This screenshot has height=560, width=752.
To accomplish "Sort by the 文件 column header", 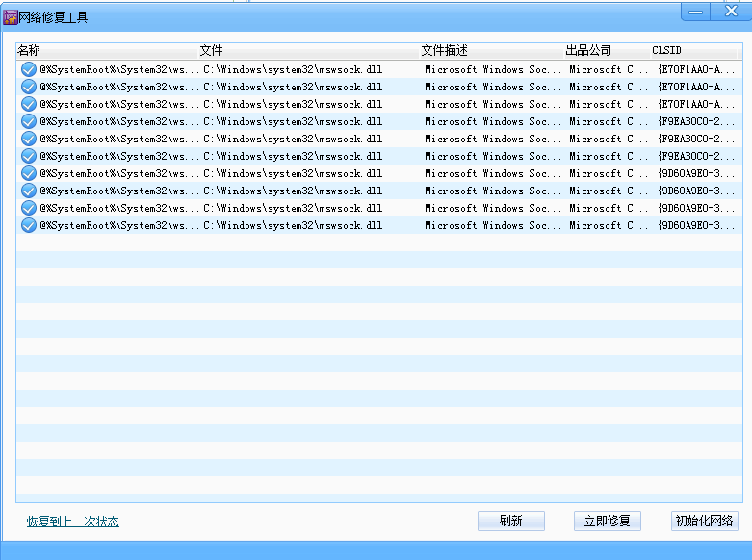I will (x=309, y=50).
